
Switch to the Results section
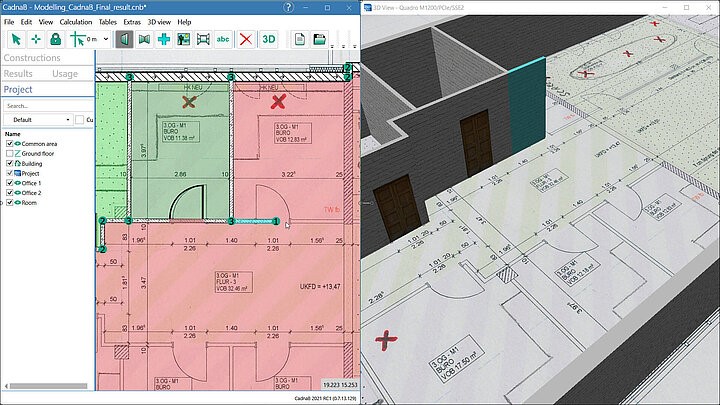pyautogui.click(x=19, y=73)
